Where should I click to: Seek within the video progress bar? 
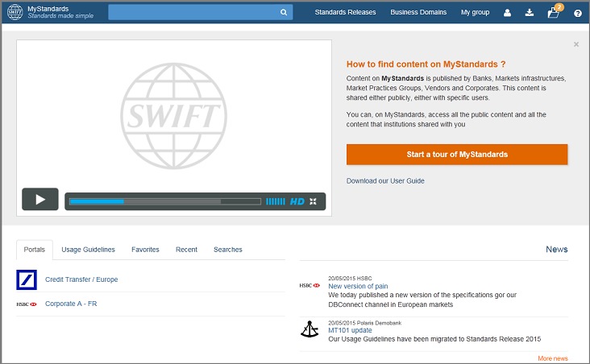[165, 201]
